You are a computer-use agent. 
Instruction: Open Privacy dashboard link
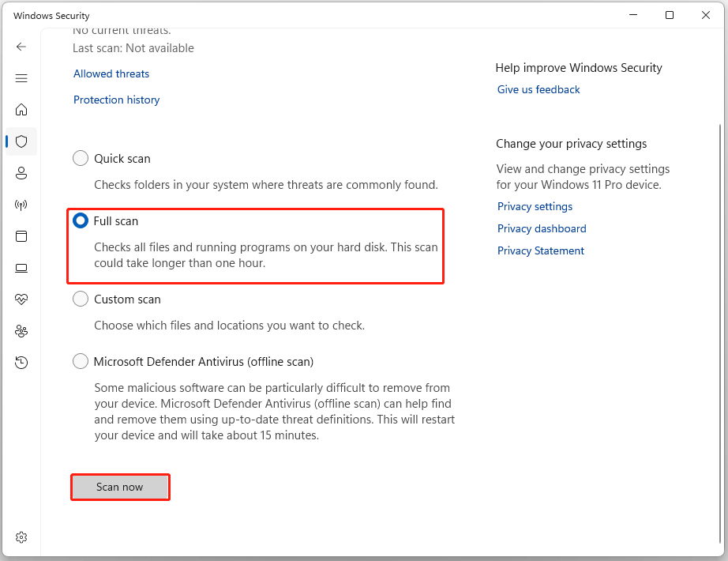542,228
